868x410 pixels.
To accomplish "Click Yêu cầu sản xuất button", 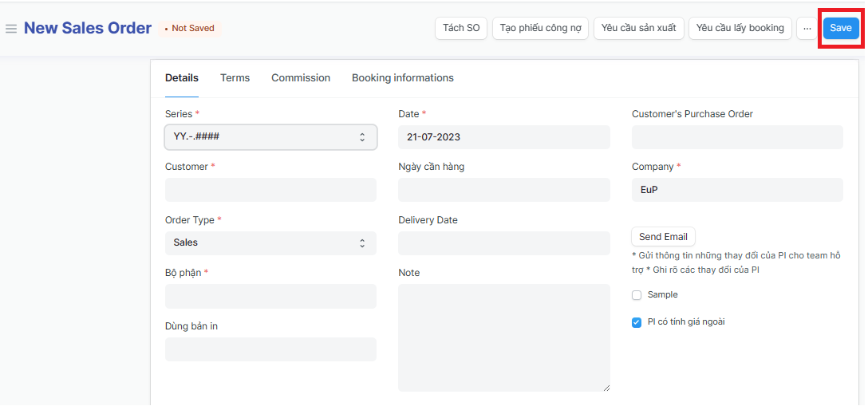I will tap(638, 28).
